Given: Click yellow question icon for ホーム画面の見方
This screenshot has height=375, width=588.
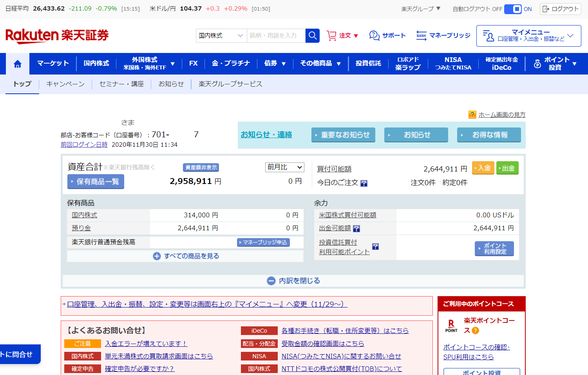Looking at the screenshot, I should 472,115.
